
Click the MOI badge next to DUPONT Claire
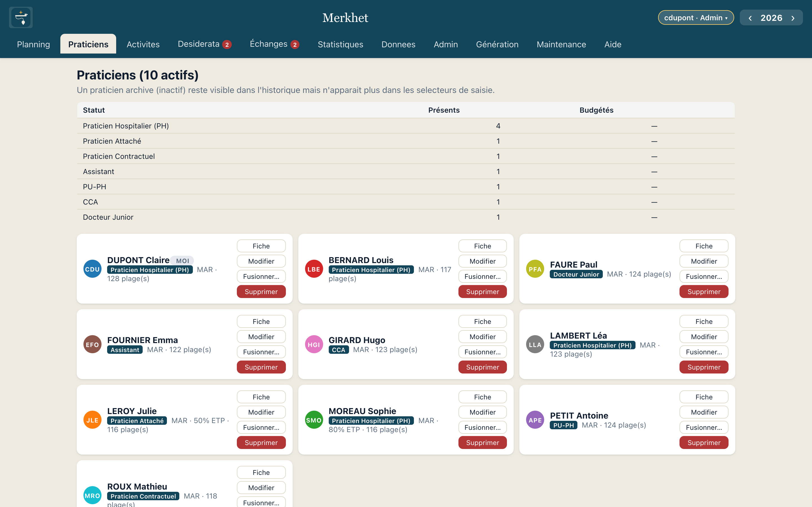point(182,261)
